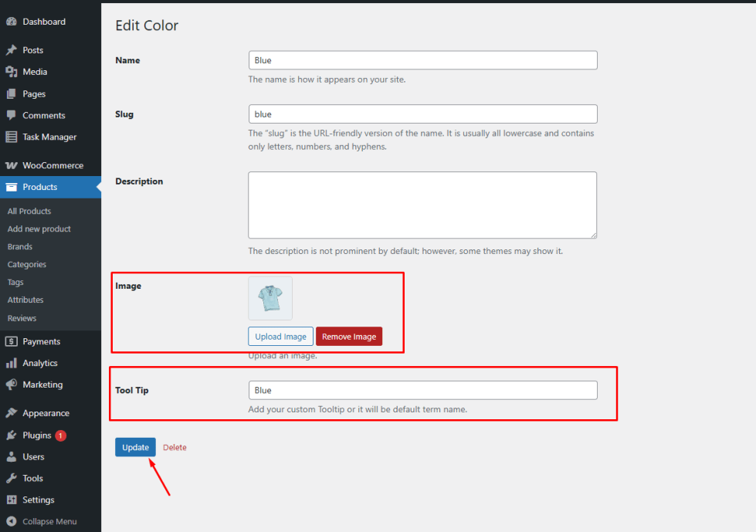The width and height of the screenshot is (756, 532).
Task: Click the Task Manager menu label
Action: pyautogui.click(x=49, y=137)
